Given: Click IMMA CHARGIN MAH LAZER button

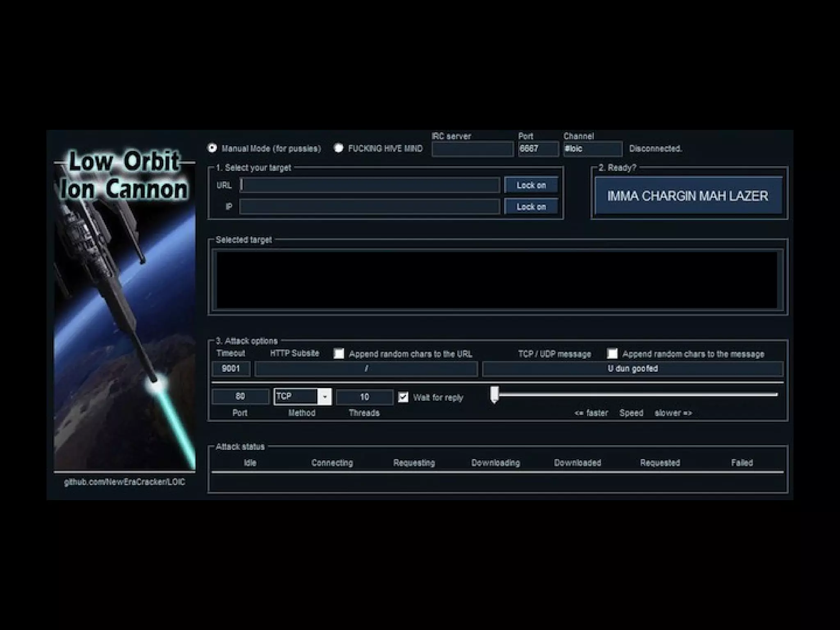Looking at the screenshot, I should pos(688,196).
